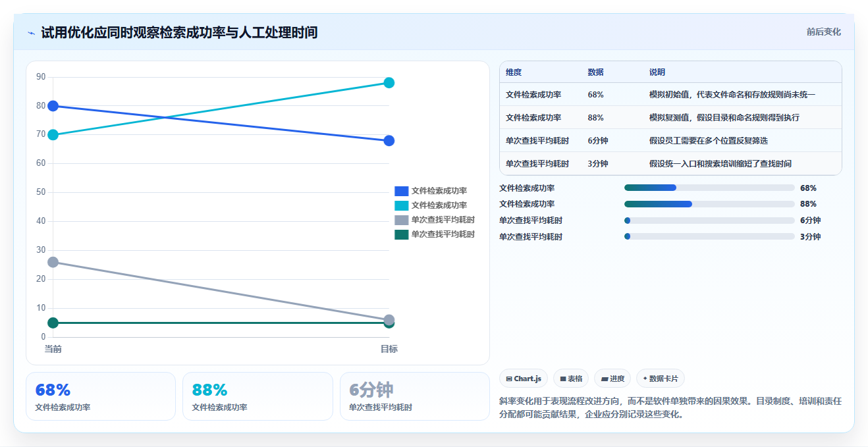This screenshot has height=447, width=868.
Task: Click the footer note starting 斜率变化用于
Action: (x=670, y=408)
